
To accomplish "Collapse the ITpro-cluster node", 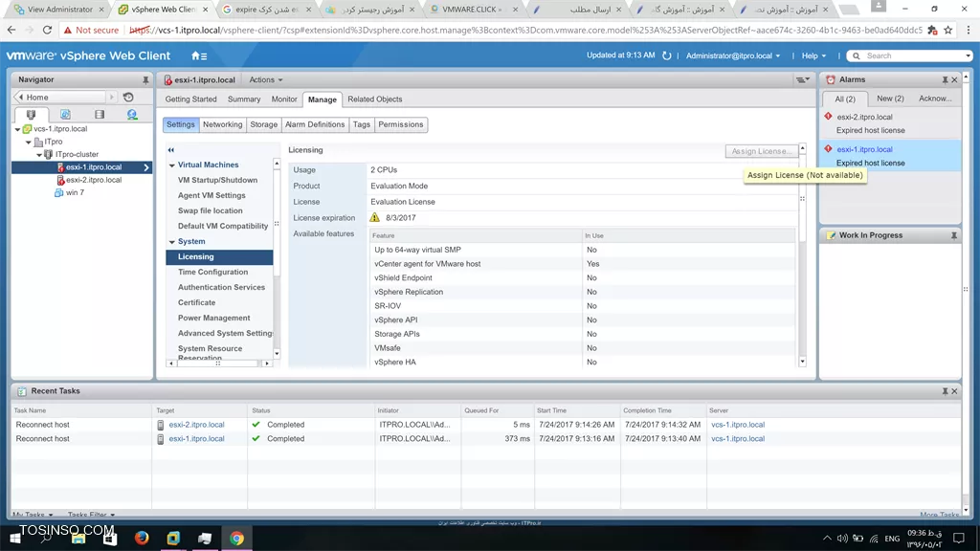I will coord(38,154).
